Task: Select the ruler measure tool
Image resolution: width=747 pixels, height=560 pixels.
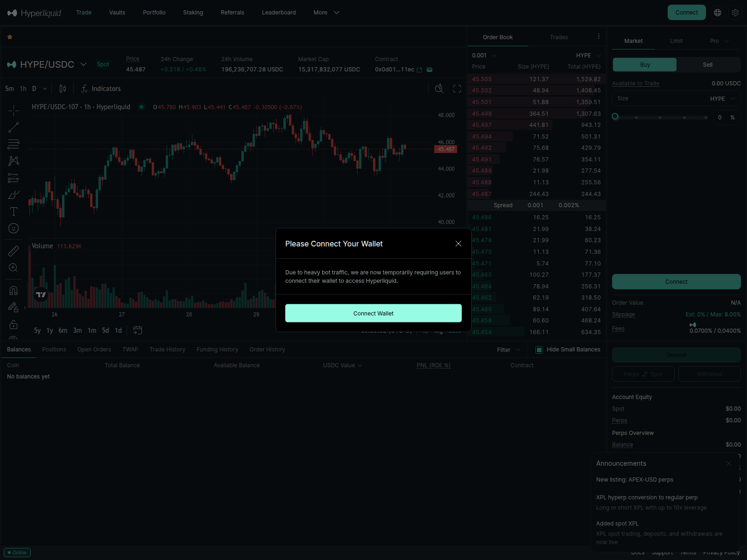Action: [14, 251]
